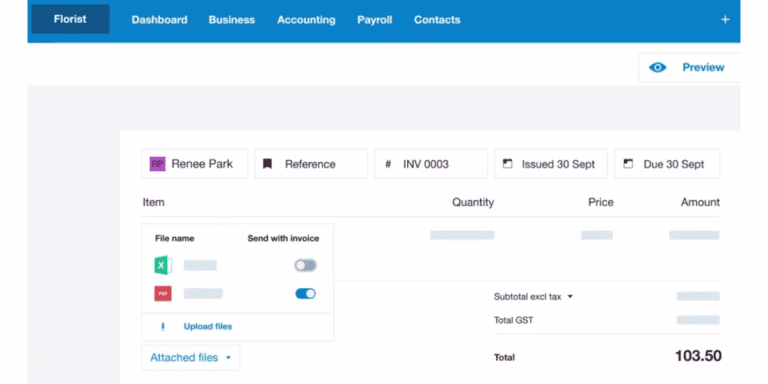Open the Contacts menu

pos(437,20)
